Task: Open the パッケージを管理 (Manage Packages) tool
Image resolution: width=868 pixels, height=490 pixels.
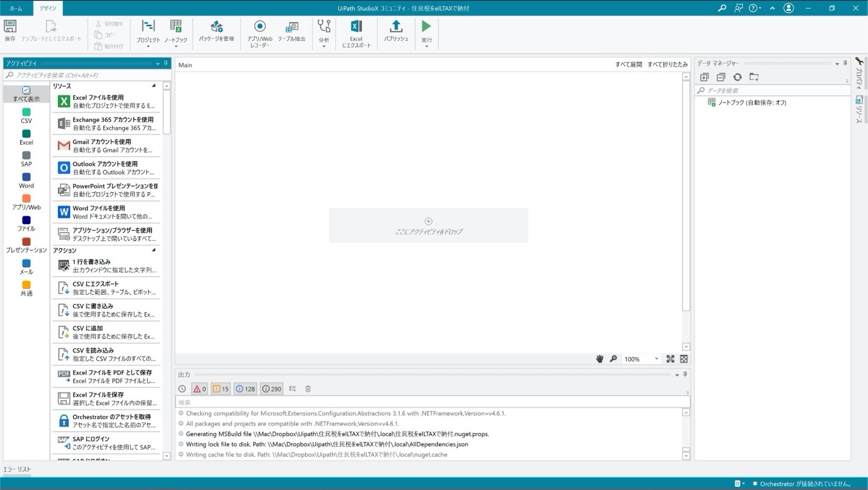Action: point(216,30)
